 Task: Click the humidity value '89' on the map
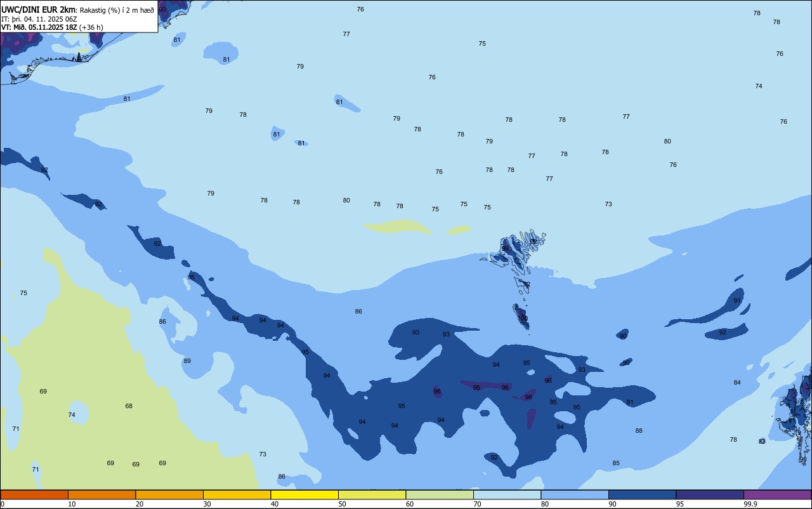[x=187, y=361]
